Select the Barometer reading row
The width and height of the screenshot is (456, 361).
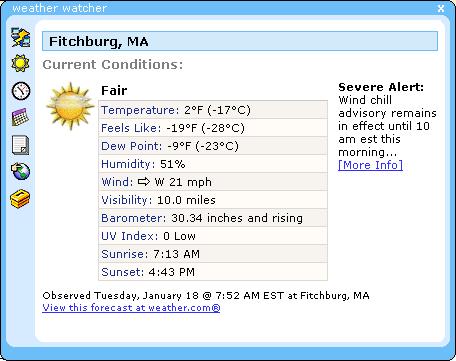[x=213, y=218]
